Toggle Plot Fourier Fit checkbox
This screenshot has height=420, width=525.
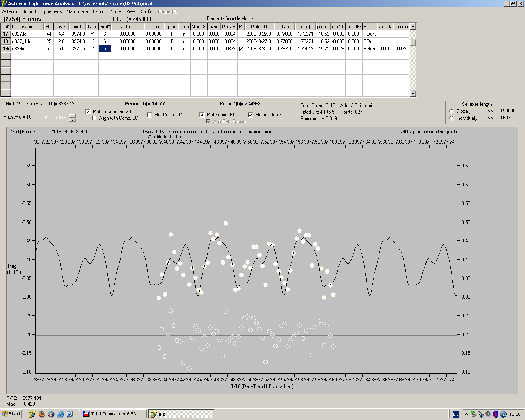tap(202, 115)
